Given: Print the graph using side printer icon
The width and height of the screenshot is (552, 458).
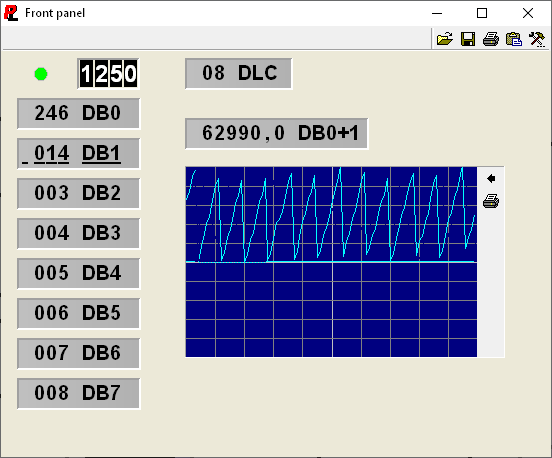Looking at the screenshot, I should point(491,201).
